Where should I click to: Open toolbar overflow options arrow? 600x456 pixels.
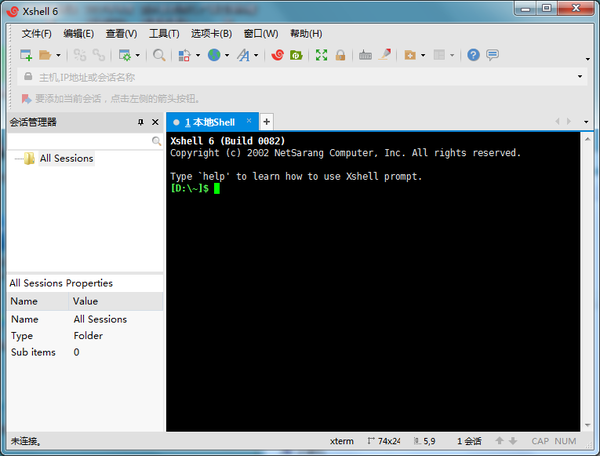(x=588, y=59)
